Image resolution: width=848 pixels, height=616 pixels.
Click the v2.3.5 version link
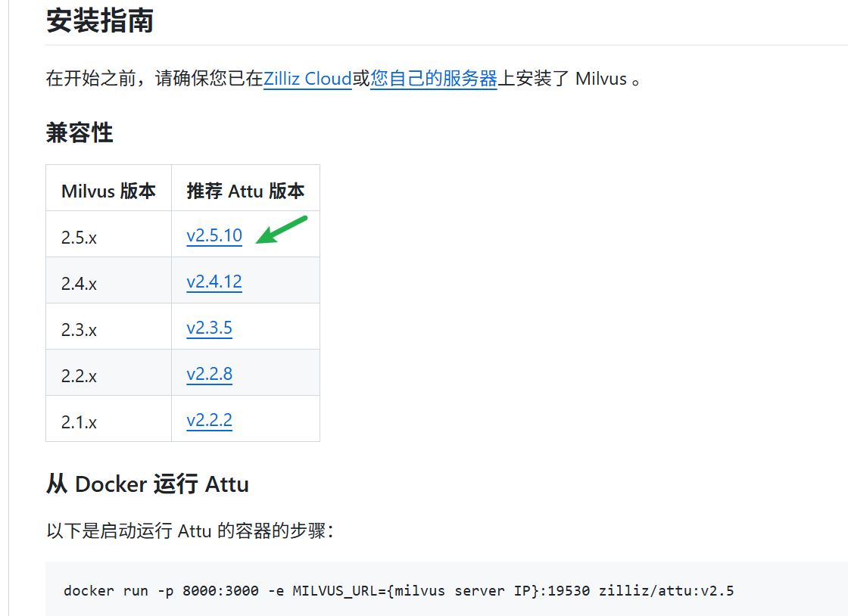coord(209,328)
